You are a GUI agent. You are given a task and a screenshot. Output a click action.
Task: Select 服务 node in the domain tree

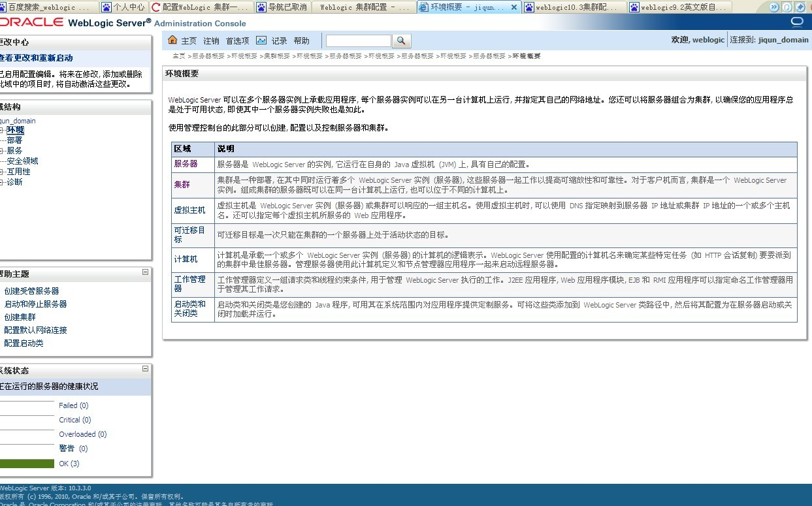tap(14, 150)
